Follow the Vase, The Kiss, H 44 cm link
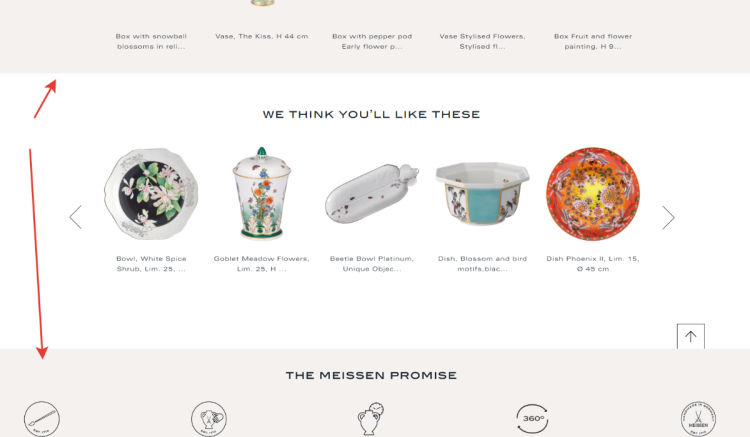The image size is (750, 437). pyautogui.click(x=262, y=36)
